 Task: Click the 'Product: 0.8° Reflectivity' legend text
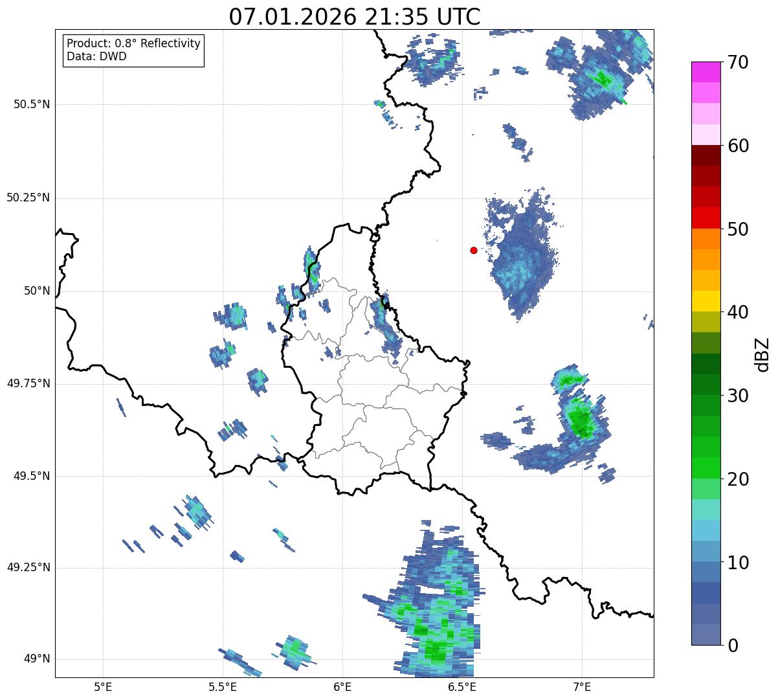click(134, 43)
